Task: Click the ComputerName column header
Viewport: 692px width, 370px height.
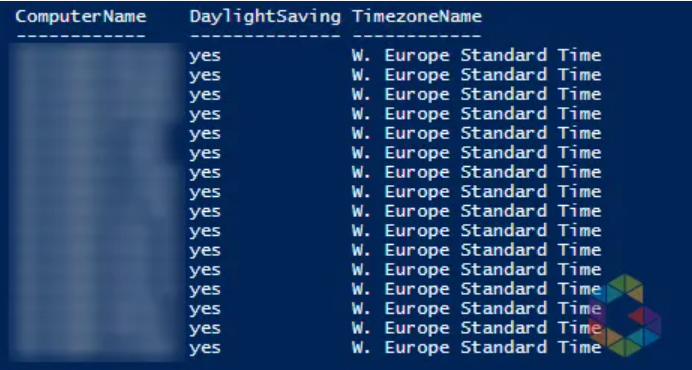Action: coord(81,17)
